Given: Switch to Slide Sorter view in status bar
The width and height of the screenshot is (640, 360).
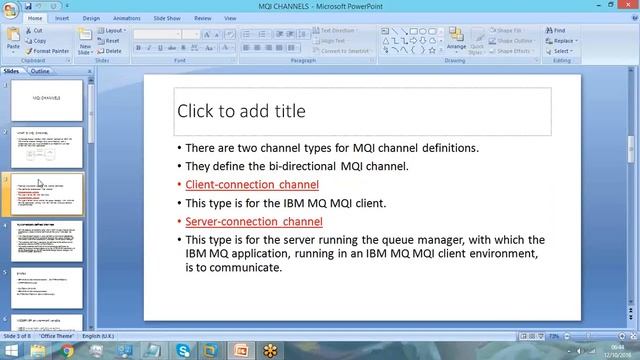Looking at the screenshot, I should coord(532,336).
